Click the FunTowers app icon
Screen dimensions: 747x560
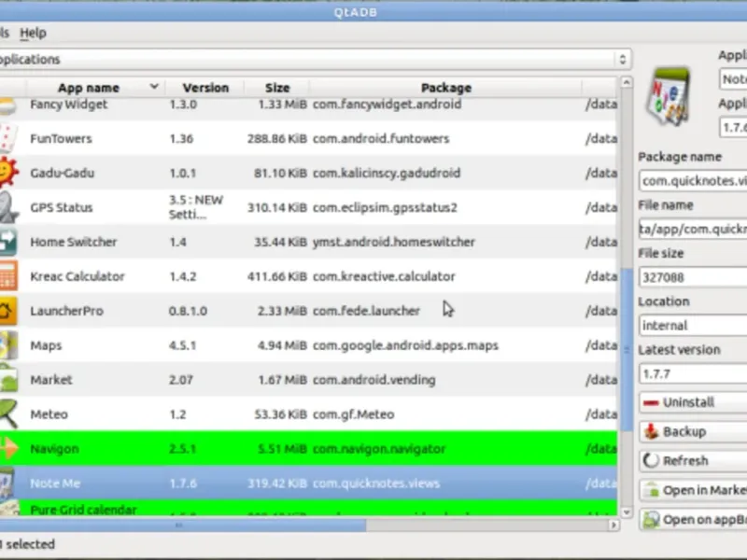8,138
